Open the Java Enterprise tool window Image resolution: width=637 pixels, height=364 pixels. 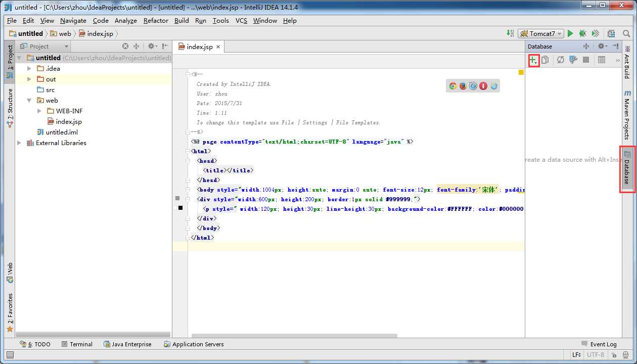[127, 344]
